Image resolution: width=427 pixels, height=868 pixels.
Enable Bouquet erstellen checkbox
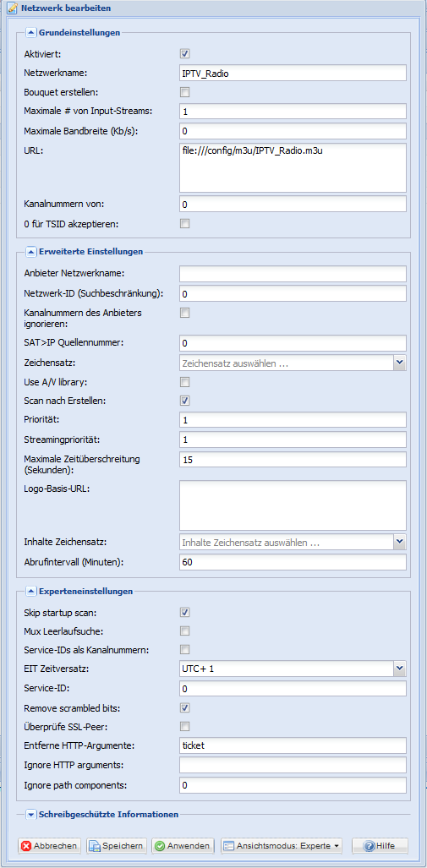tap(185, 92)
